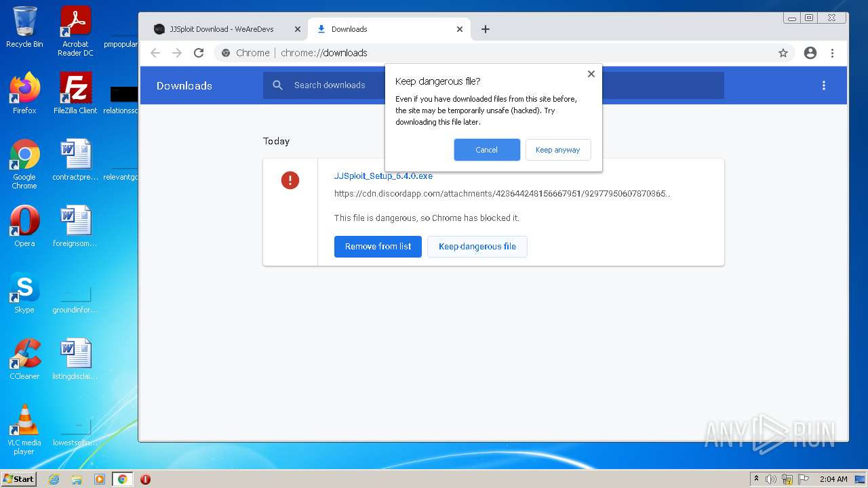The image size is (868, 488).
Task: Go forward in Chrome
Action: [177, 53]
